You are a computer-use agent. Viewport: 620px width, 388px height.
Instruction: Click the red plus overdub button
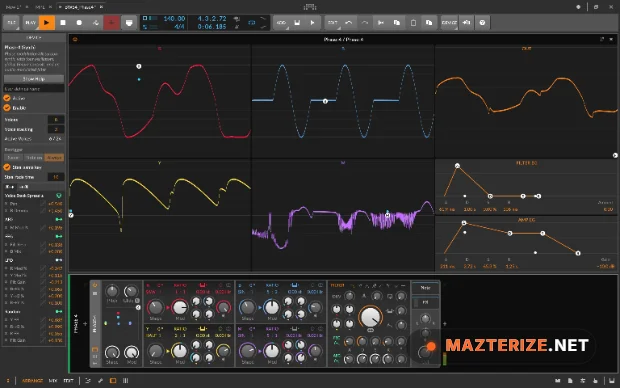click(x=112, y=23)
